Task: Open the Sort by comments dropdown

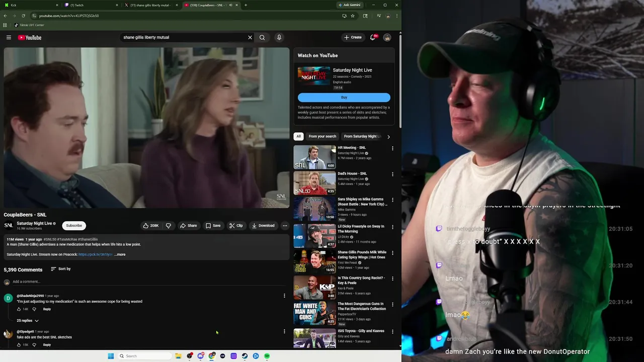Action: click(60, 269)
